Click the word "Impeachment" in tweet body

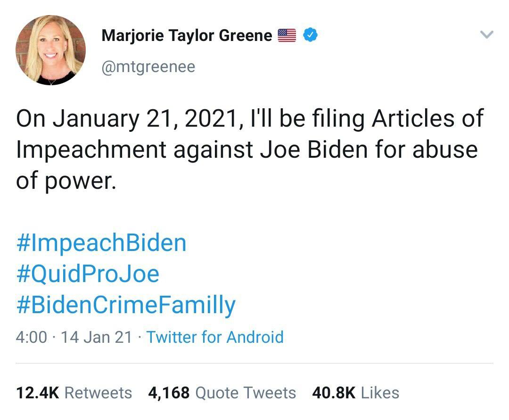(91, 149)
